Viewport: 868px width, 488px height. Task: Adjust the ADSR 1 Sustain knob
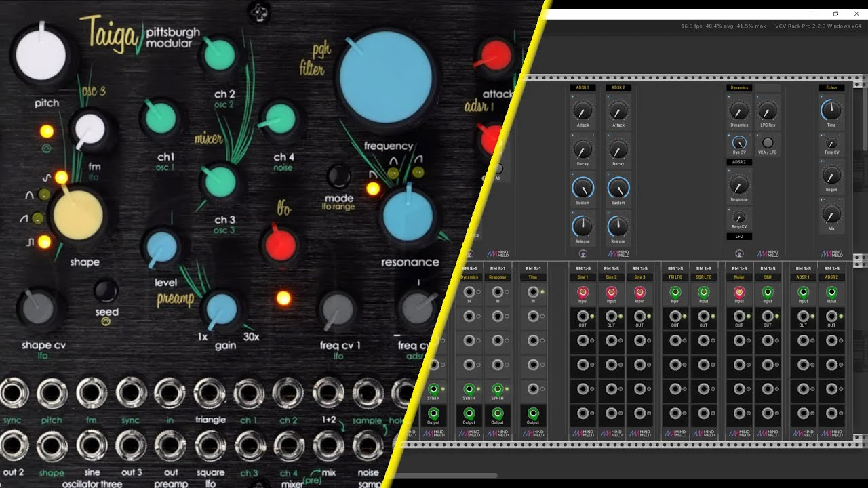click(x=583, y=188)
